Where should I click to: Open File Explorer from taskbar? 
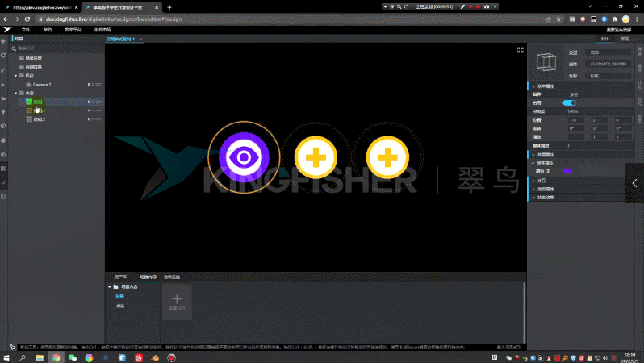coord(40,357)
